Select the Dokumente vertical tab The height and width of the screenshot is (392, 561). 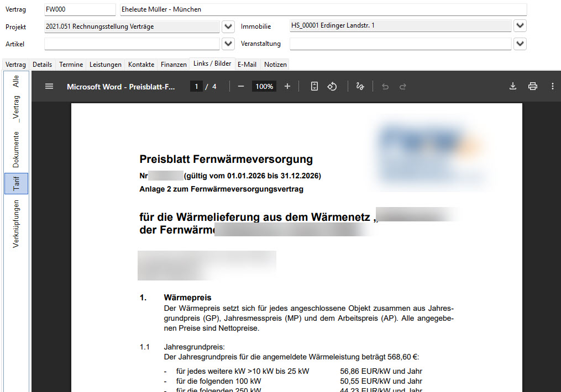coord(15,150)
